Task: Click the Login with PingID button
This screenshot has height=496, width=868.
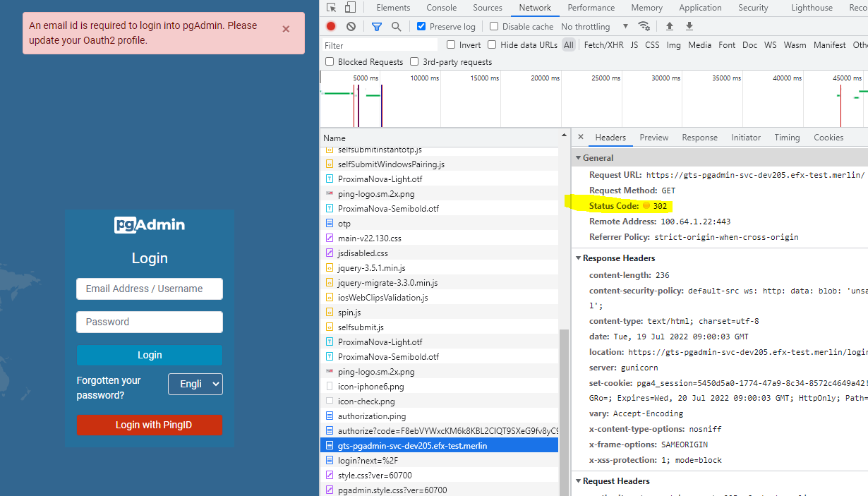Action: [150, 425]
